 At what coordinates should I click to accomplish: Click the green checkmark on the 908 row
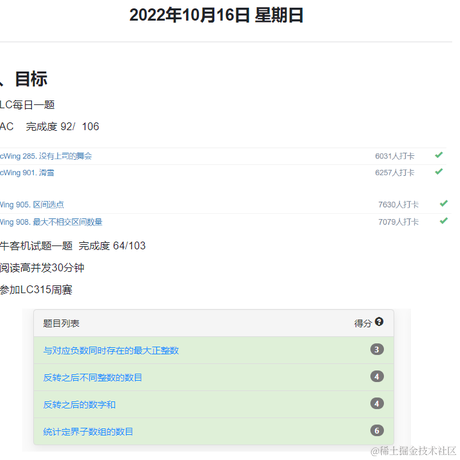(x=443, y=221)
